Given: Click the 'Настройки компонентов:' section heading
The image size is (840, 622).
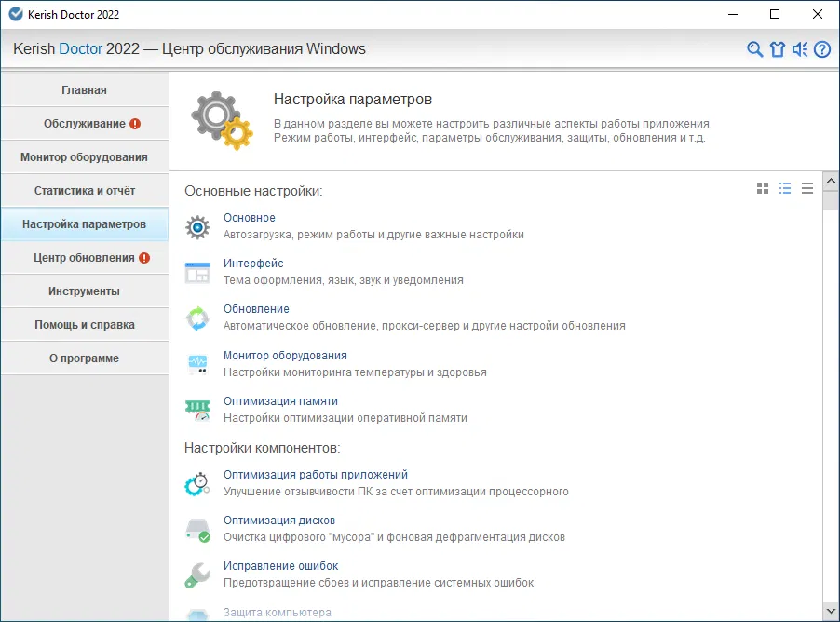Looking at the screenshot, I should pyautogui.click(x=263, y=448).
